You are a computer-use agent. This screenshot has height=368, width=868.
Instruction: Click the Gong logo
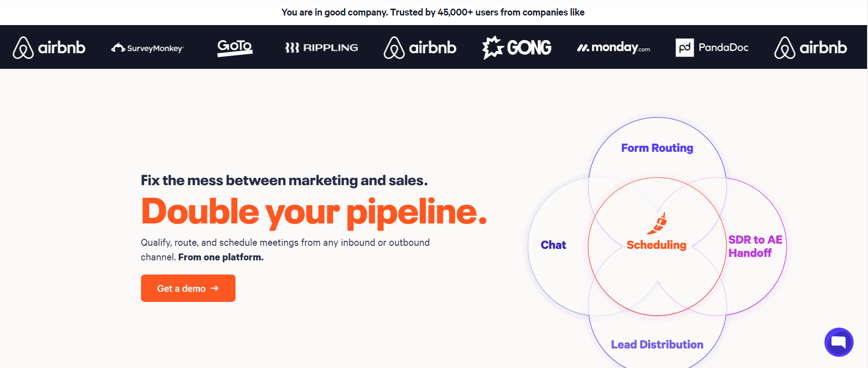pos(517,47)
